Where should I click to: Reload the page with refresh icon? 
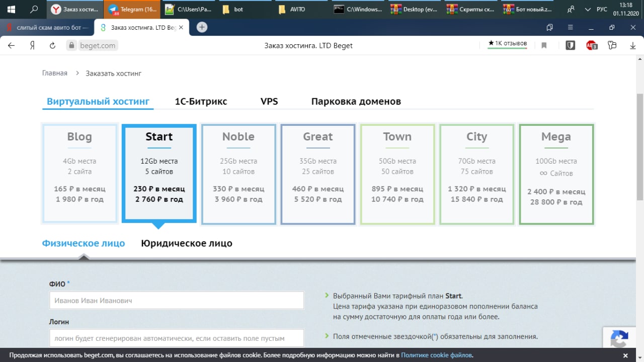click(x=52, y=45)
